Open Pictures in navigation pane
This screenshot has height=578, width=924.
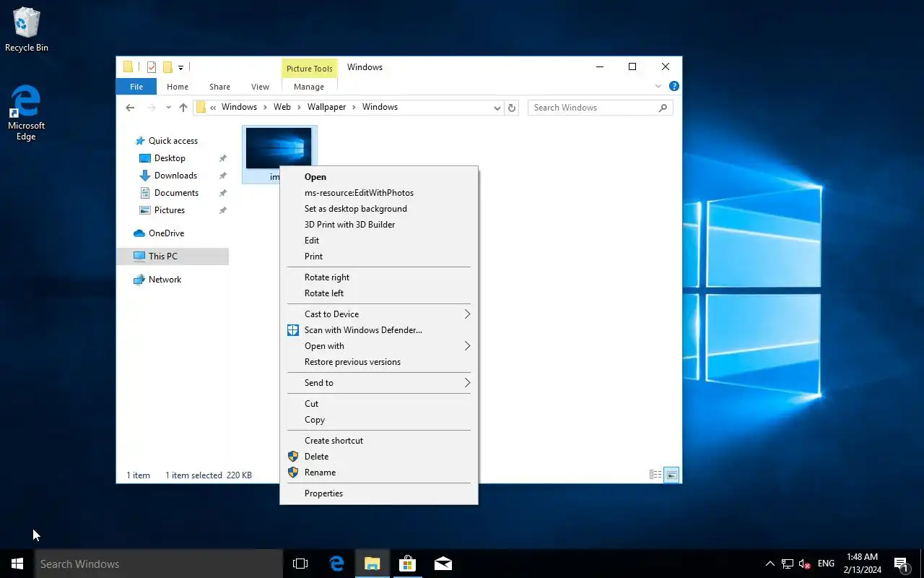170,210
